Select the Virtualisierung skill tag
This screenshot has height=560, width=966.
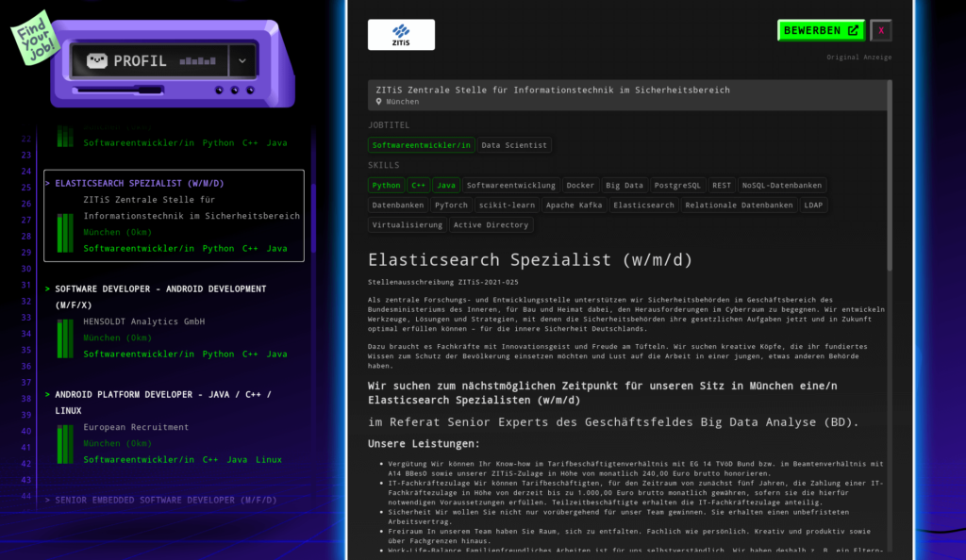(408, 225)
